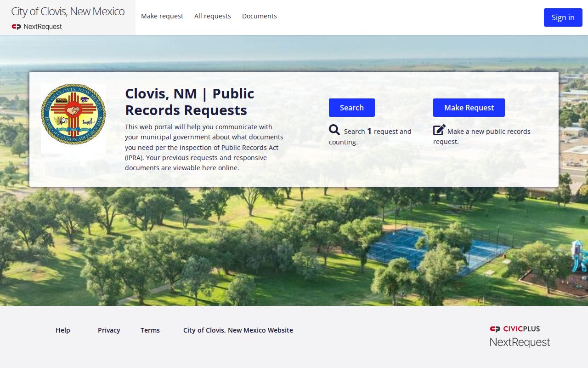
Task: Go to All requests in navigation
Action: [x=213, y=16]
